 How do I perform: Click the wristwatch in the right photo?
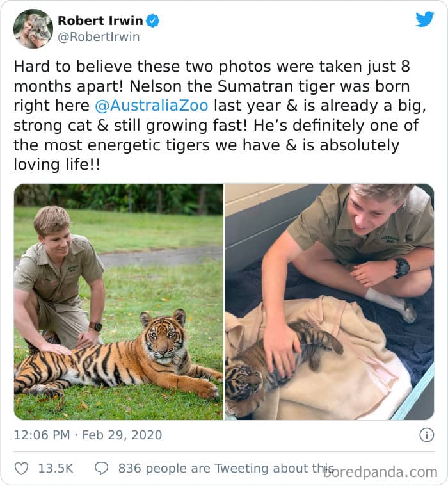[x=402, y=267]
